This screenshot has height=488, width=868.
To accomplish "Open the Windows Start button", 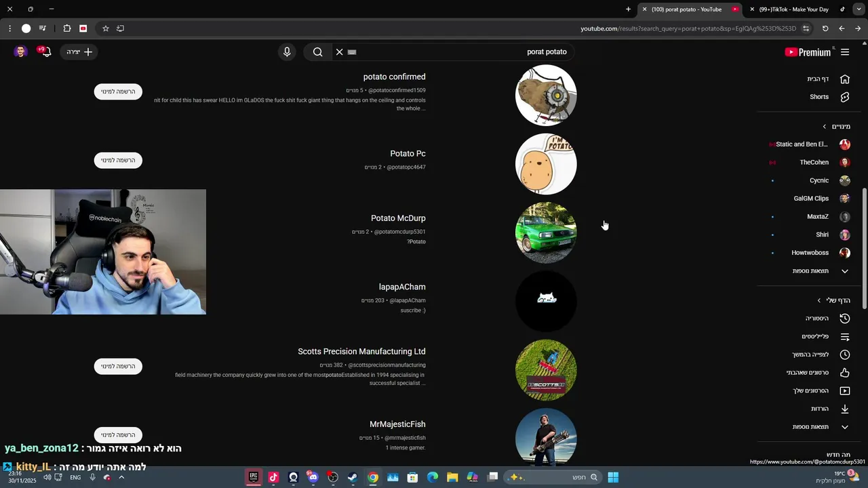I will pyautogui.click(x=613, y=477).
